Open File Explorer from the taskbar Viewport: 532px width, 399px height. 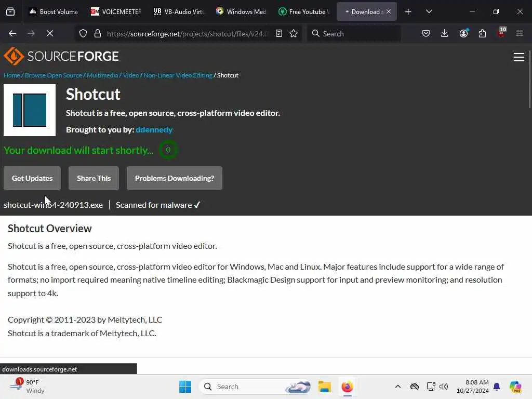pyautogui.click(x=324, y=387)
